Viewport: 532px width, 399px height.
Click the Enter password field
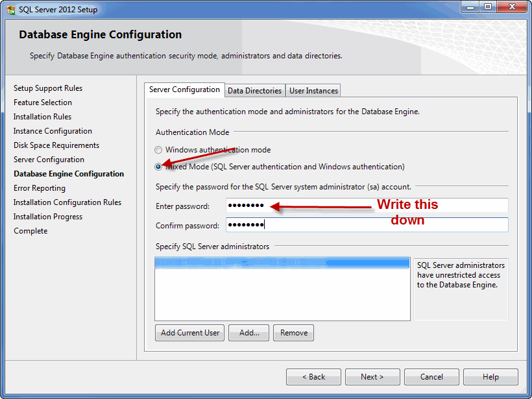click(x=367, y=206)
